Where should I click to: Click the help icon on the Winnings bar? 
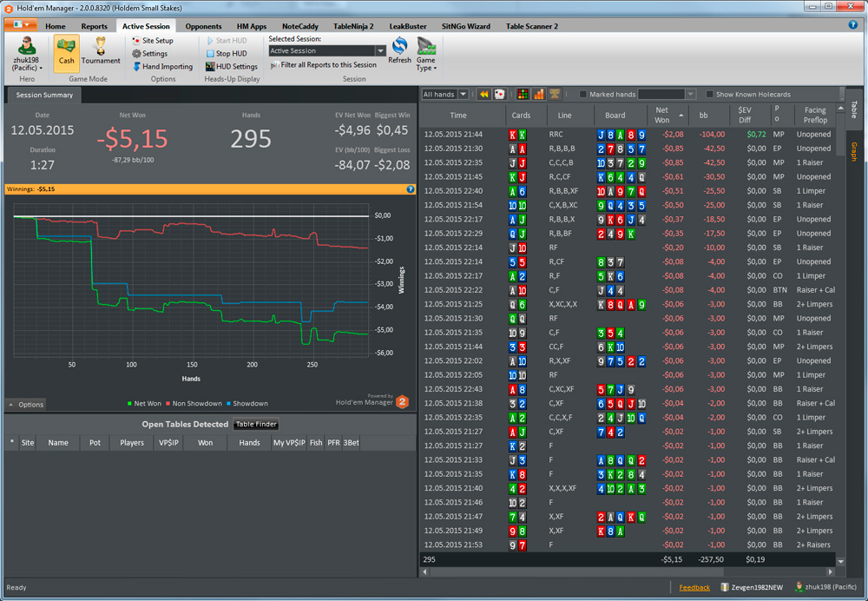pos(411,188)
